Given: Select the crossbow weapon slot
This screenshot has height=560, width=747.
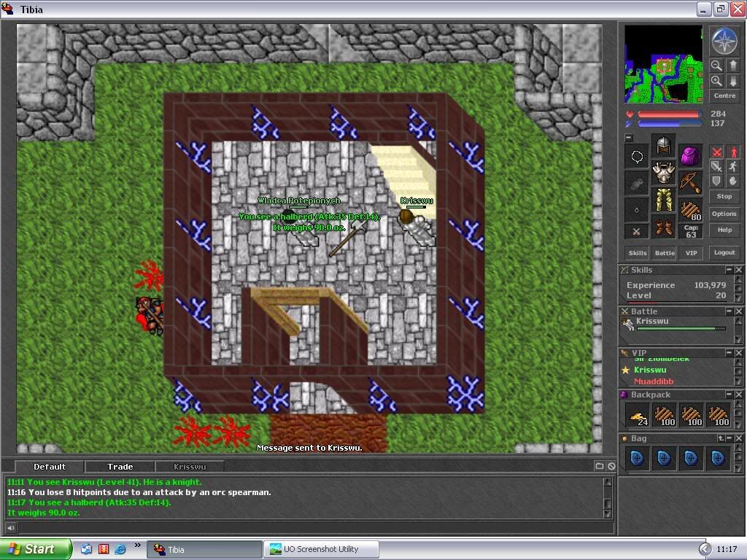Looking at the screenshot, I should pyautogui.click(x=690, y=182).
